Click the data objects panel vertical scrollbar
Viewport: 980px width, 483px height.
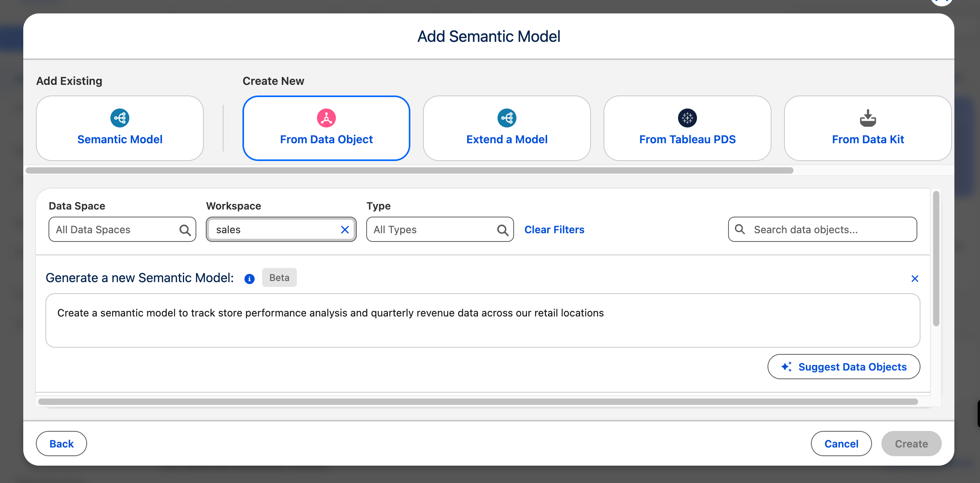tap(936, 258)
